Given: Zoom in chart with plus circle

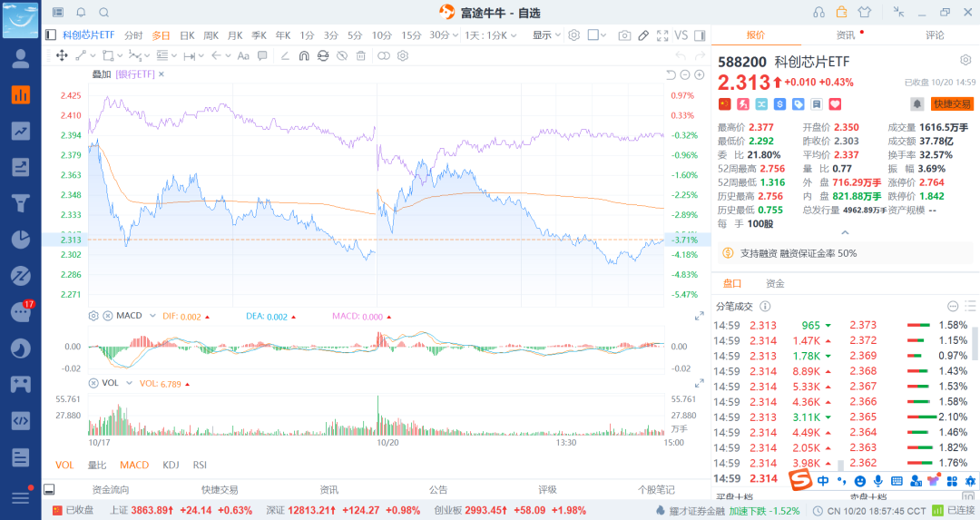Looking at the screenshot, I should (700, 75).
